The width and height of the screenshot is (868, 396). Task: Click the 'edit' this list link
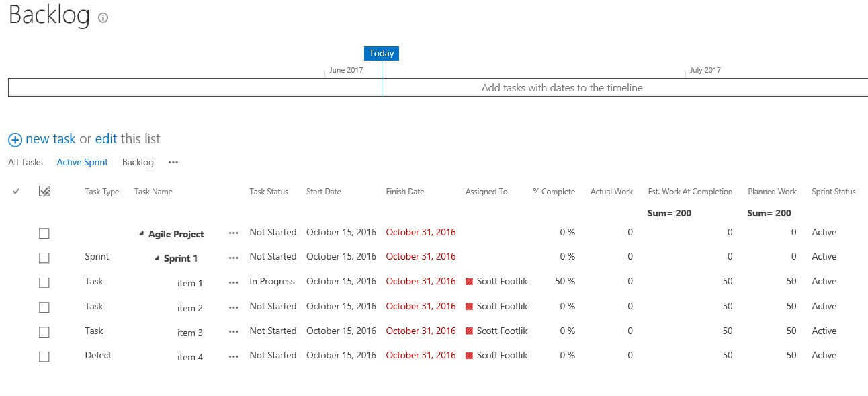tap(106, 139)
